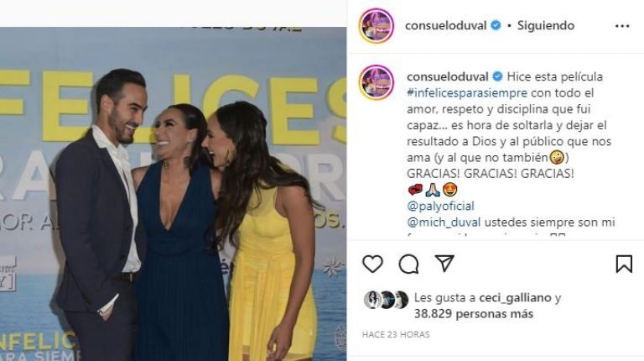
Task: Open consueloduval profile picture in header
Action: click(x=377, y=25)
